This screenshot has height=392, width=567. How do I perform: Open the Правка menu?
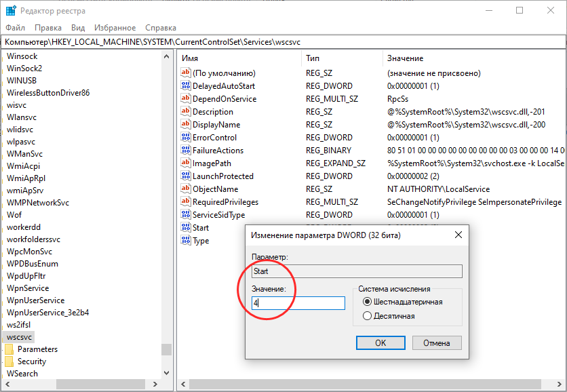(x=48, y=28)
